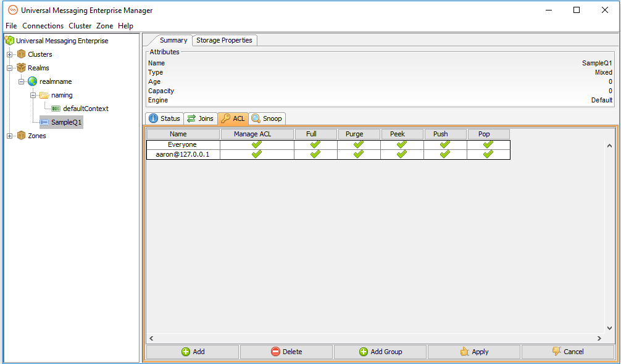Select the aaron@127.0.0.1 name cell
The height and width of the screenshot is (364, 621).
[183, 154]
